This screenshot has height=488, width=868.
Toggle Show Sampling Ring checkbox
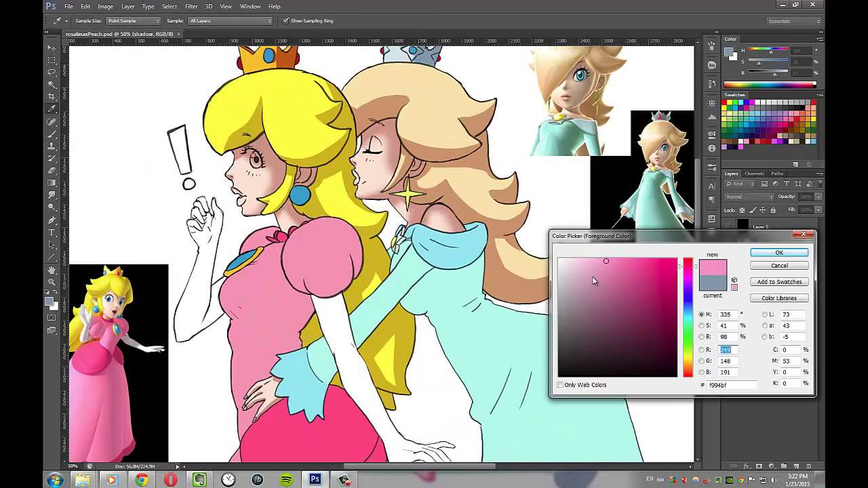[285, 21]
